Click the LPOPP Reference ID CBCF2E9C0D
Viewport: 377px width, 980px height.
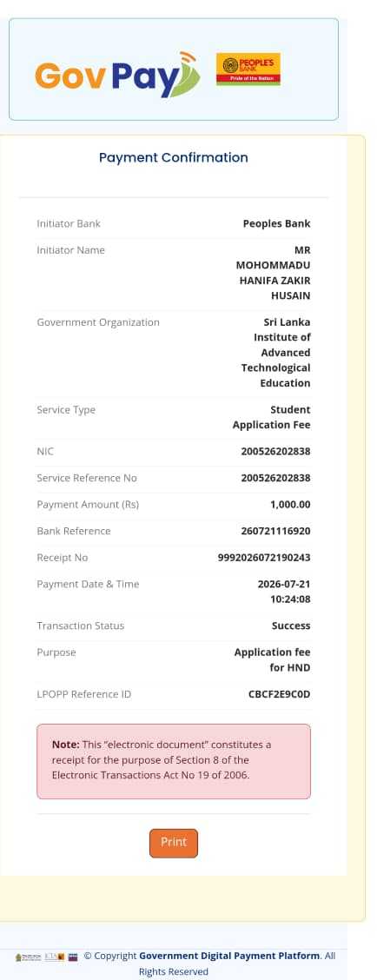click(280, 694)
